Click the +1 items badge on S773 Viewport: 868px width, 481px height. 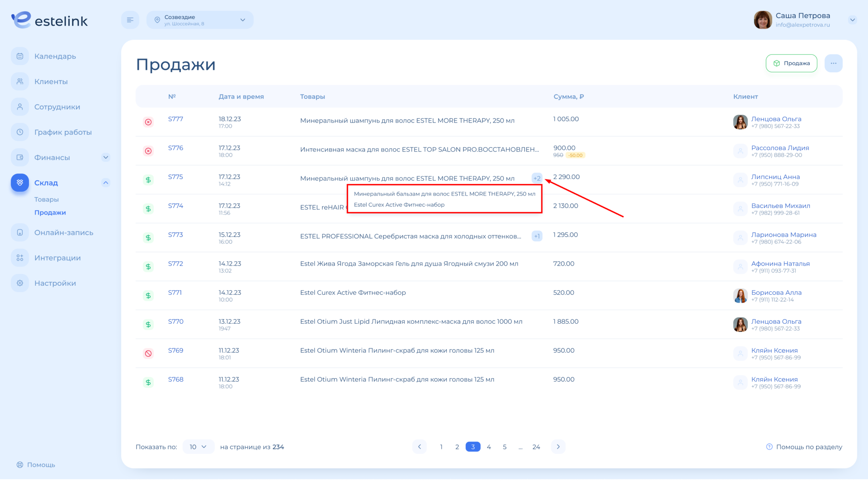(537, 236)
